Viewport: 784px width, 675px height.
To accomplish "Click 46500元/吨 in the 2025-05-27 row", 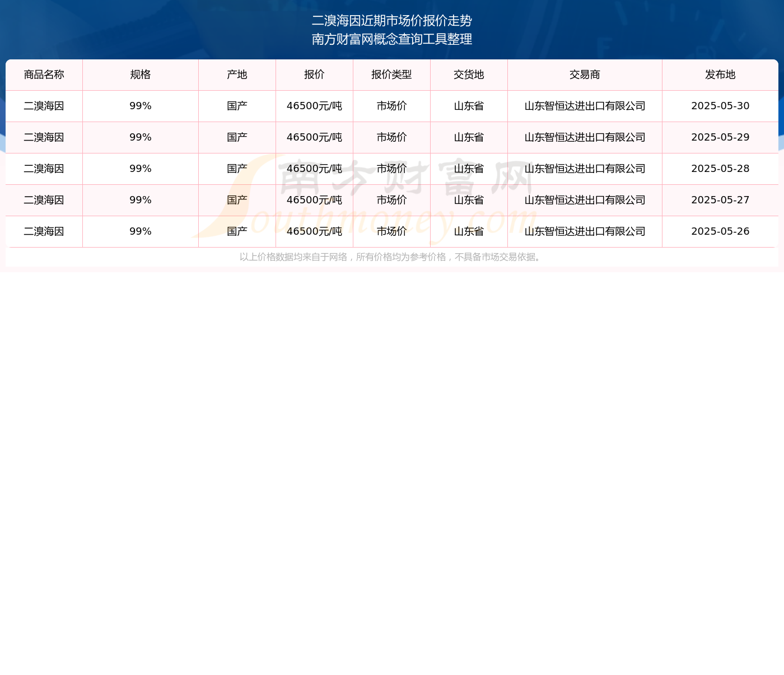I will (314, 200).
